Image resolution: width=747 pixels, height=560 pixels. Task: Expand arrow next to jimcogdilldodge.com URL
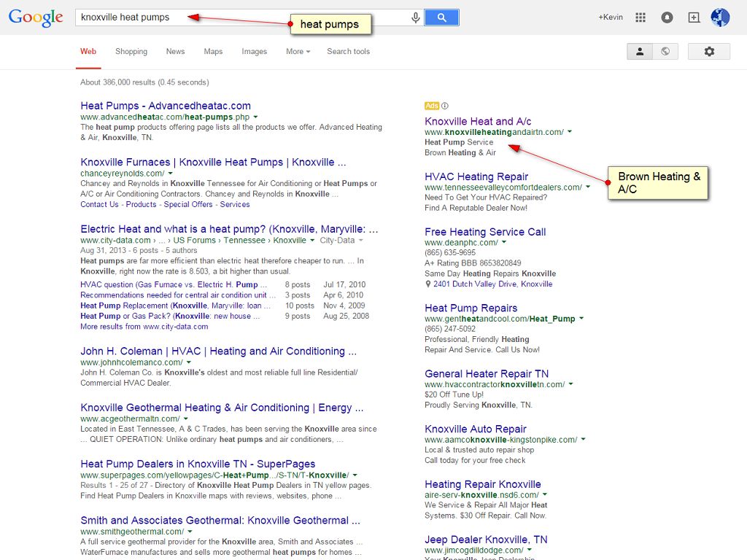[530, 550]
